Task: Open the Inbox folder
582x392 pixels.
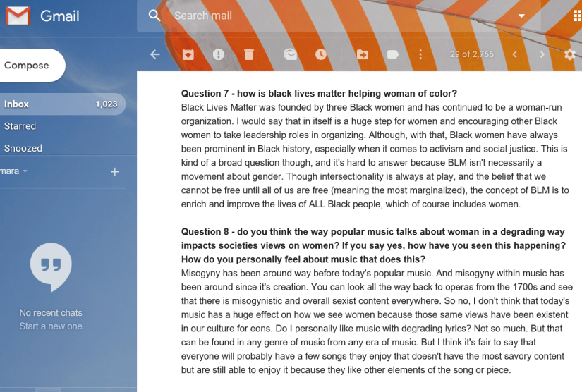Action: pos(61,104)
